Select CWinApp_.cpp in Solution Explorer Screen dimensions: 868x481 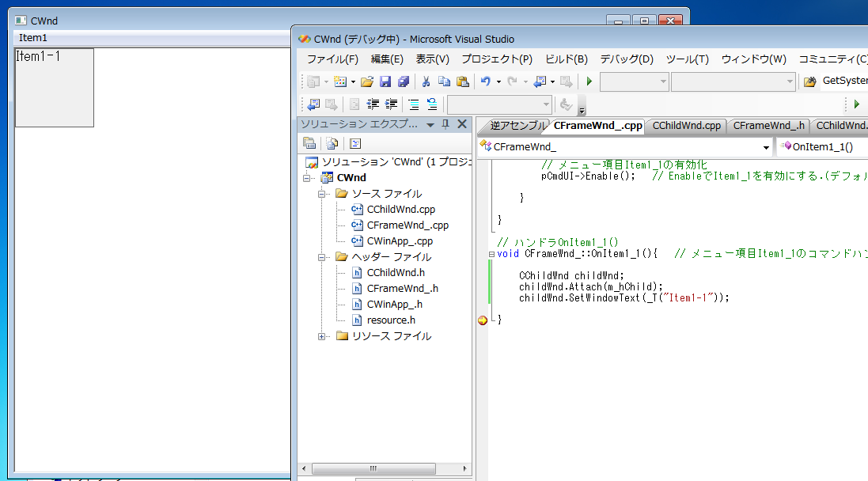400,241
